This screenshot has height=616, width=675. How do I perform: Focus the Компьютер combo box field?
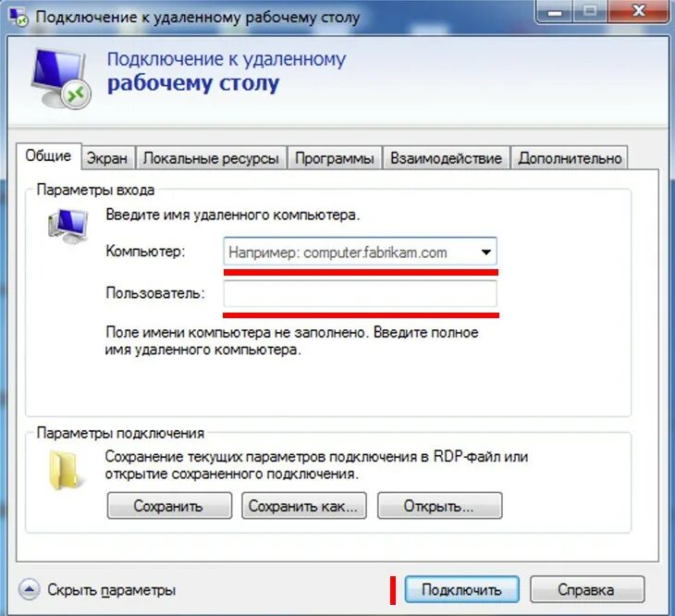point(360,252)
